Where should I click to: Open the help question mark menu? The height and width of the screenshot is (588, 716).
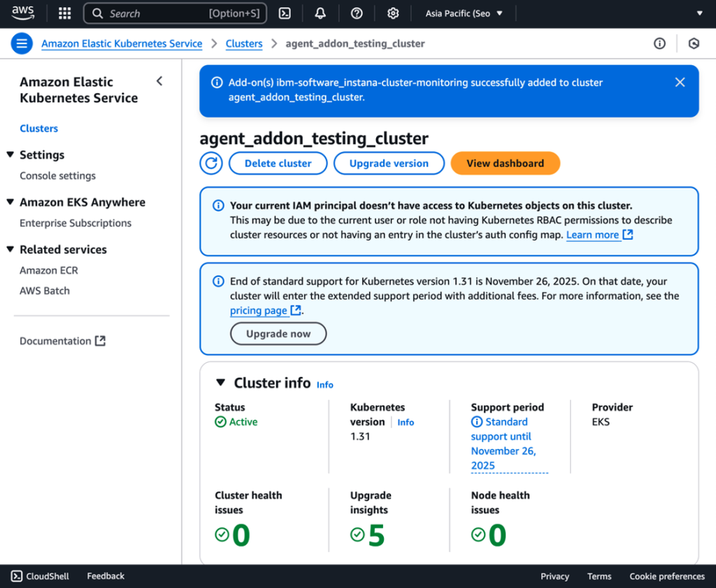[x=357, y=13]
